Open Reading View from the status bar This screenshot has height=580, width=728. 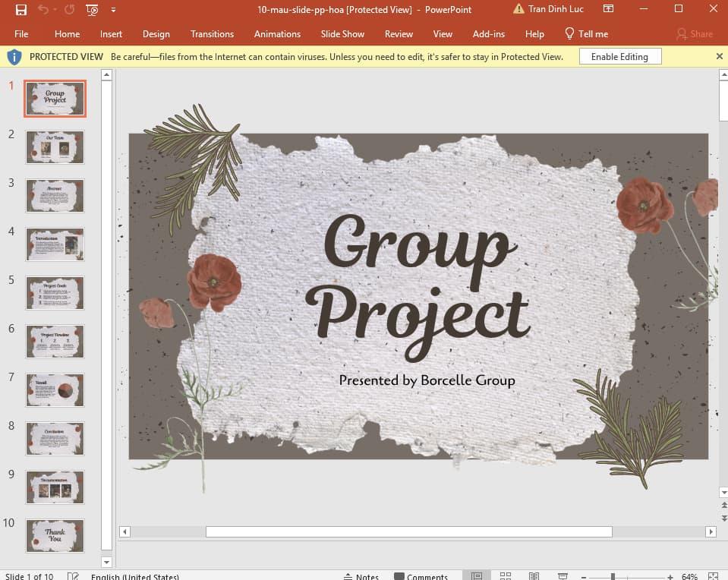(534, 575)
